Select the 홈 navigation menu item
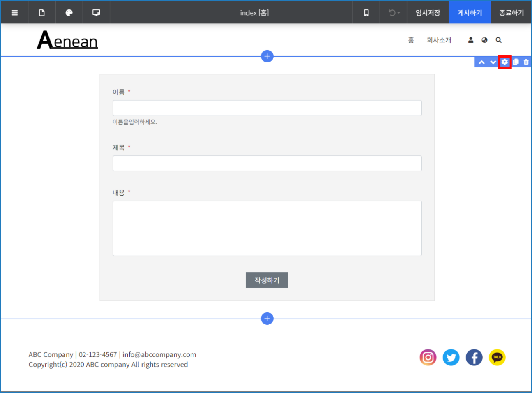Image resolution: width=532 pixels, height=393 pixels. pyautogui.click(x=410, y=40)
